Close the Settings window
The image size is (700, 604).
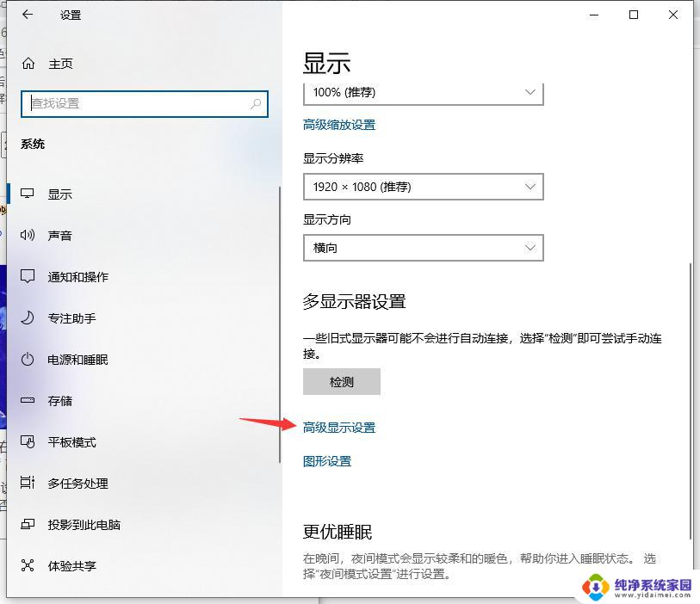673,15
